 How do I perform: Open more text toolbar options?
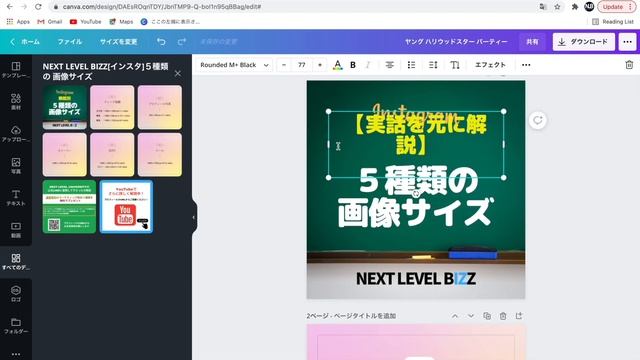[526, 65]
